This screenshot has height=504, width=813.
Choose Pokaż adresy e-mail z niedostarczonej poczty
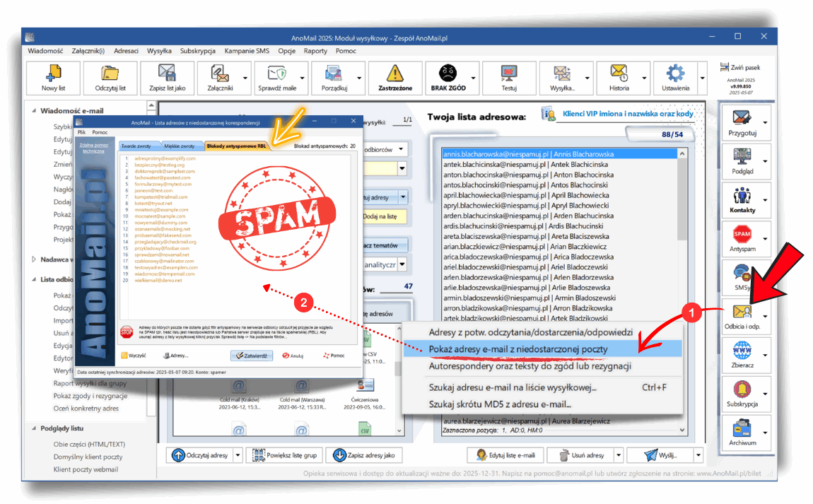(x=542, y=349)
